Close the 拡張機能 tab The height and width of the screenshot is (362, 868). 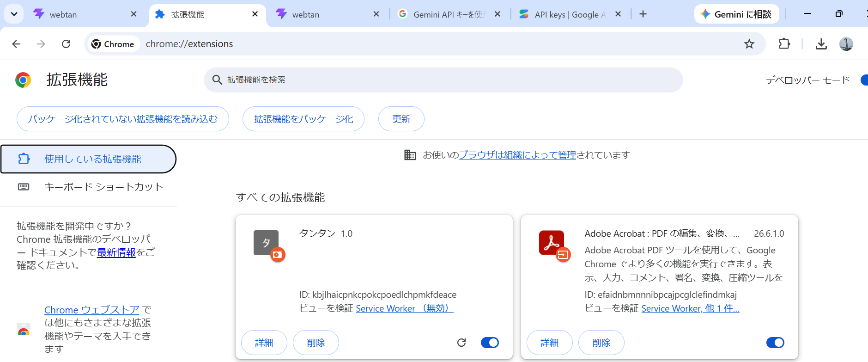(x=255, y=14)
